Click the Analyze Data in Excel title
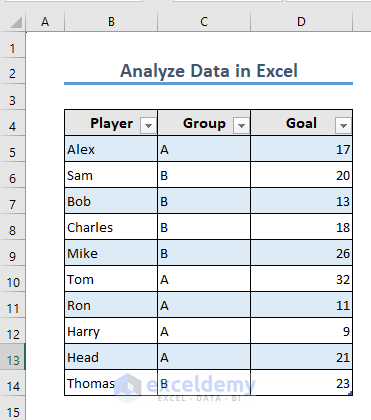The height and width of the screenshot is (420, 371). pyautogui.click(x=209, y=71)
